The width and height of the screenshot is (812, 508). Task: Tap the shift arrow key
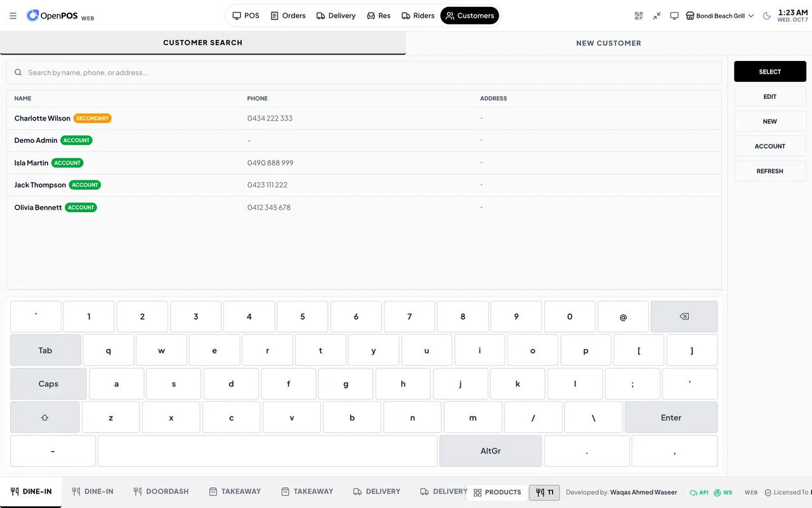click(45, 417)
